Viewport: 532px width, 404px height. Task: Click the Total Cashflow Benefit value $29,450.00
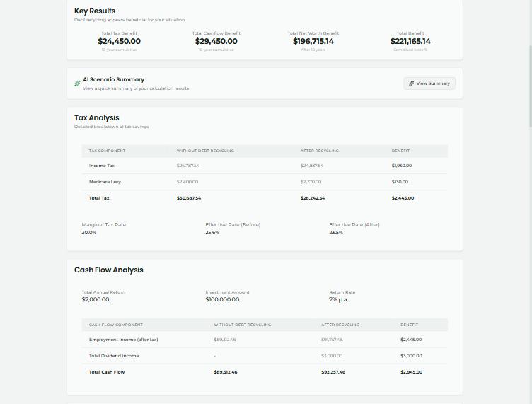(x=216, y=41)
